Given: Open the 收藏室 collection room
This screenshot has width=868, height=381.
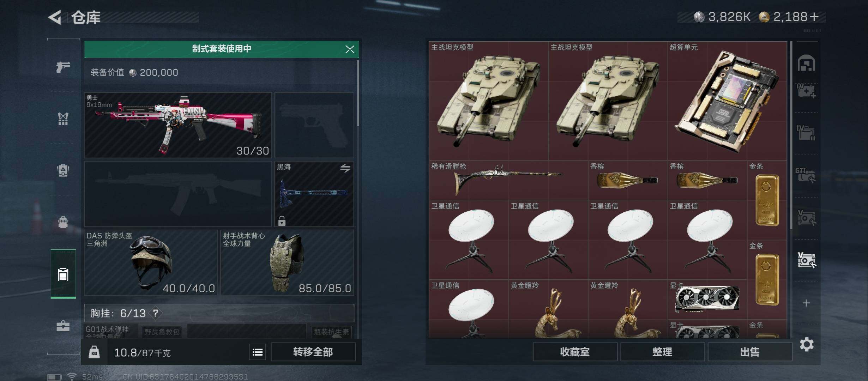Looking at the screenshot, I should click(x=575, y=352).
